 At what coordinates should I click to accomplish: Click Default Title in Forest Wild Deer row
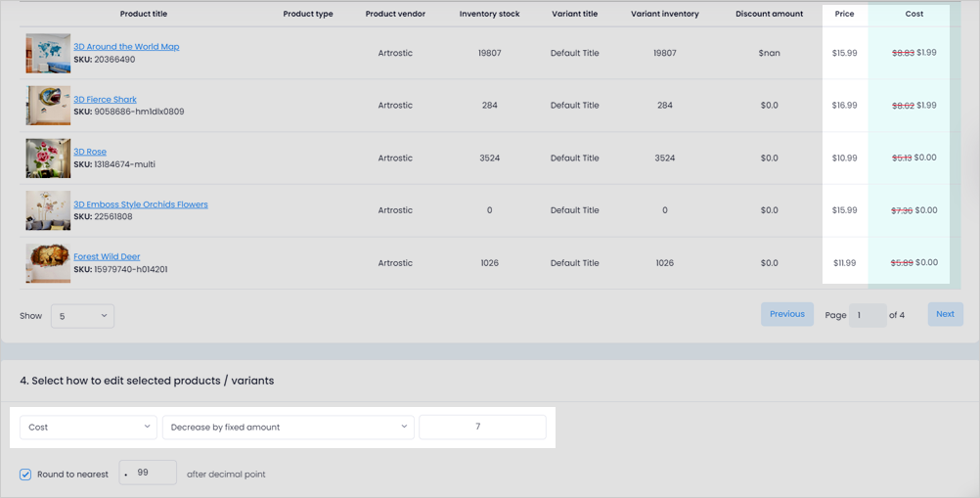tap(574, 263)
